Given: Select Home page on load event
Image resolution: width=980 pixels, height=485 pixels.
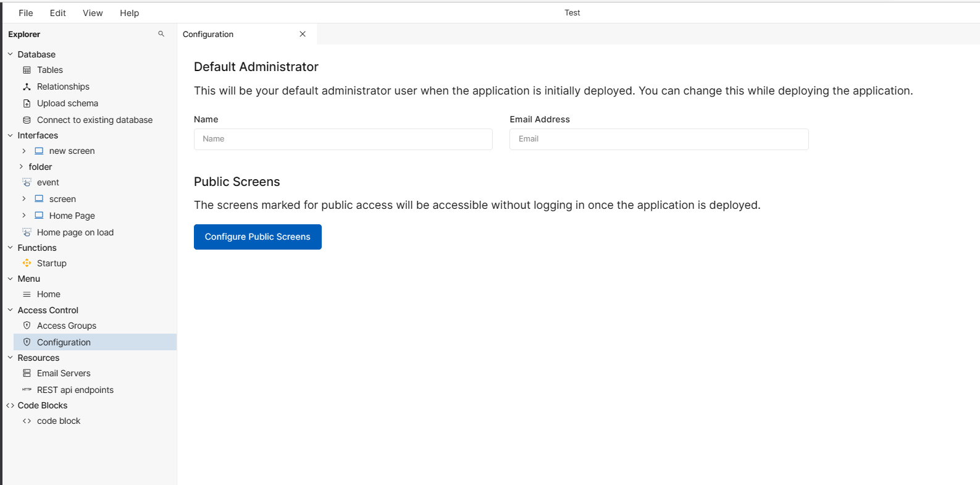Looking at the screenshot, I should click(75, 232).
